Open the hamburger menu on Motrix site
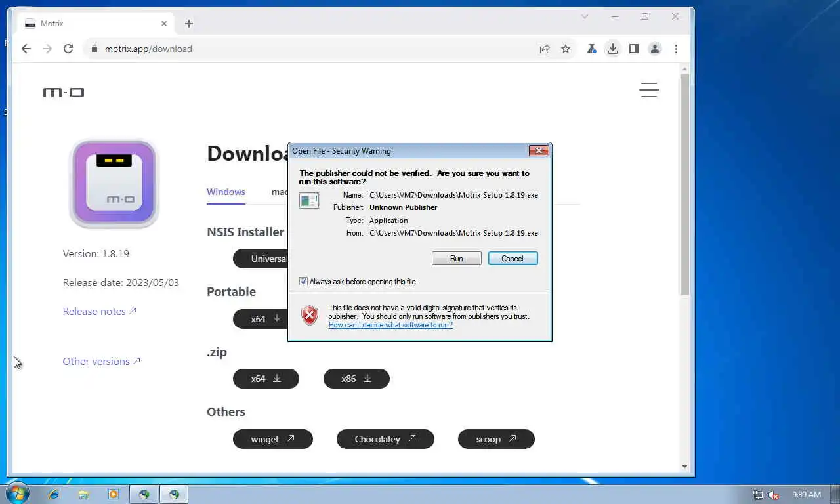Image resolution: width=840 pixels, height=504 pixels. 649,90
